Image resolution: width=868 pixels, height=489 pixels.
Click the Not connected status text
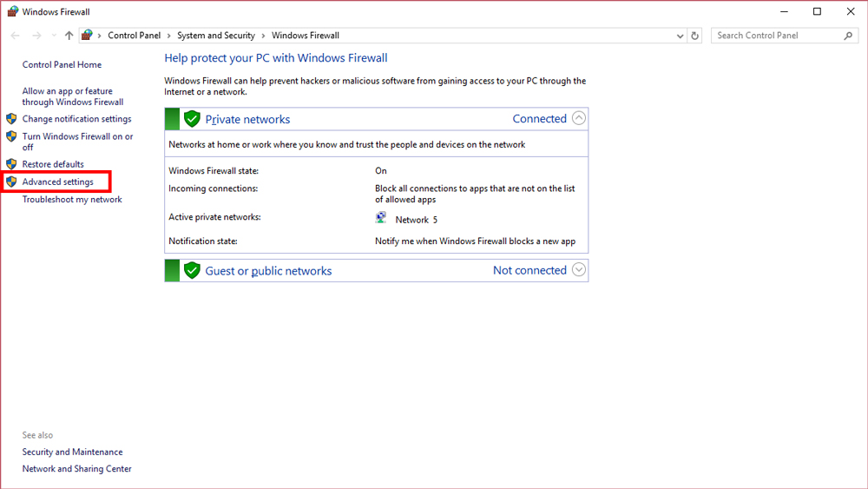529,270
